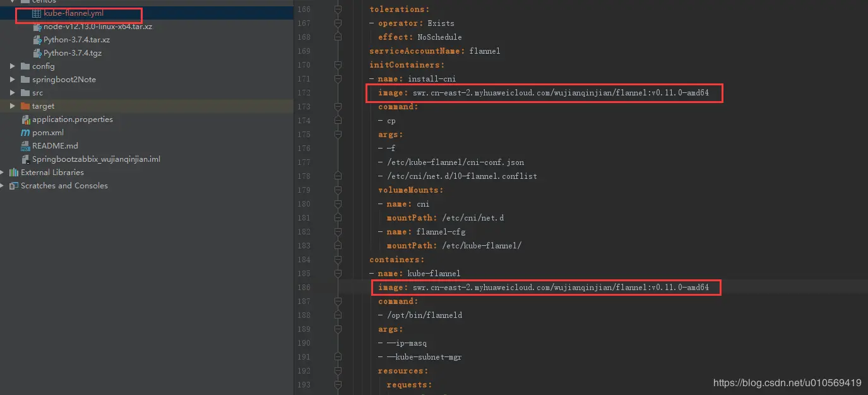Click the '--kube-subnet-mgr' argument text

[424, 357]
